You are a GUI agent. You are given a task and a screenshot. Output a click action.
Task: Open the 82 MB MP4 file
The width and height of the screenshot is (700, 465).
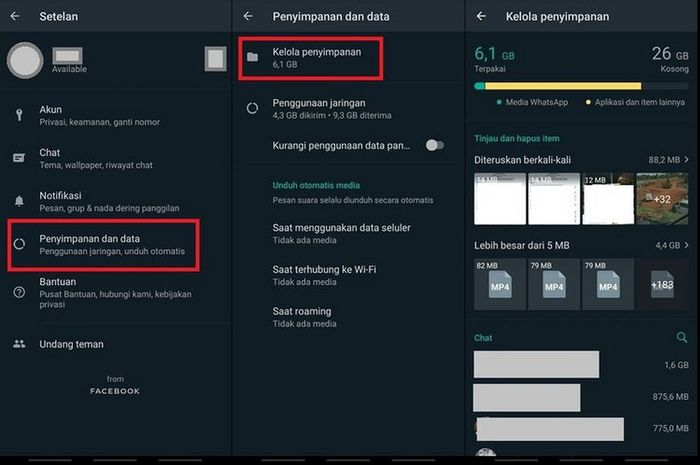[500, 284]
